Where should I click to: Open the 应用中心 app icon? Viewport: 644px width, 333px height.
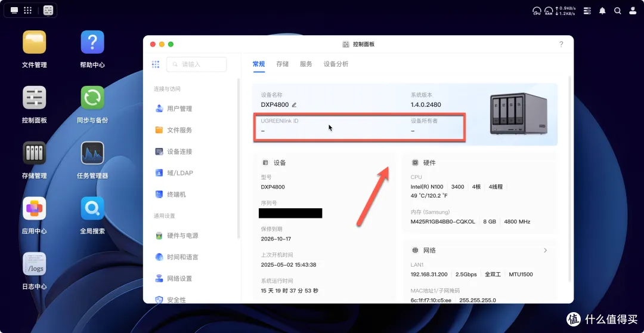click(34, 209)
